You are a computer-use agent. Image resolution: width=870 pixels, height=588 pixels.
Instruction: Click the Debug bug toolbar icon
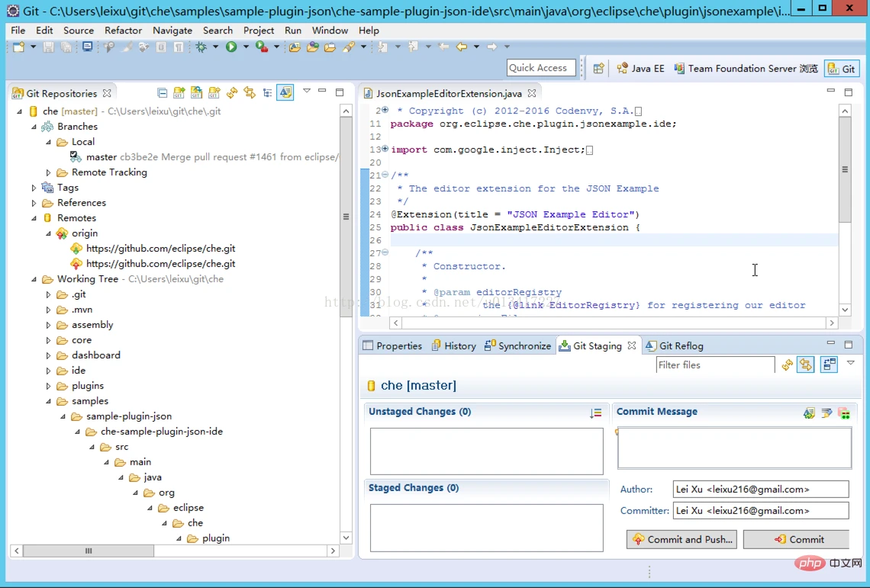pyautogui.click(x=201, y=47)
